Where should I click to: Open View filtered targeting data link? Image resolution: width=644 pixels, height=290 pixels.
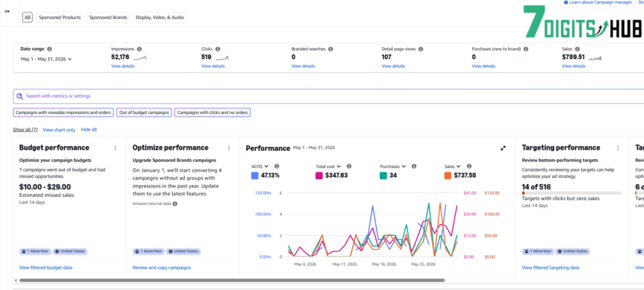point(550,268)
